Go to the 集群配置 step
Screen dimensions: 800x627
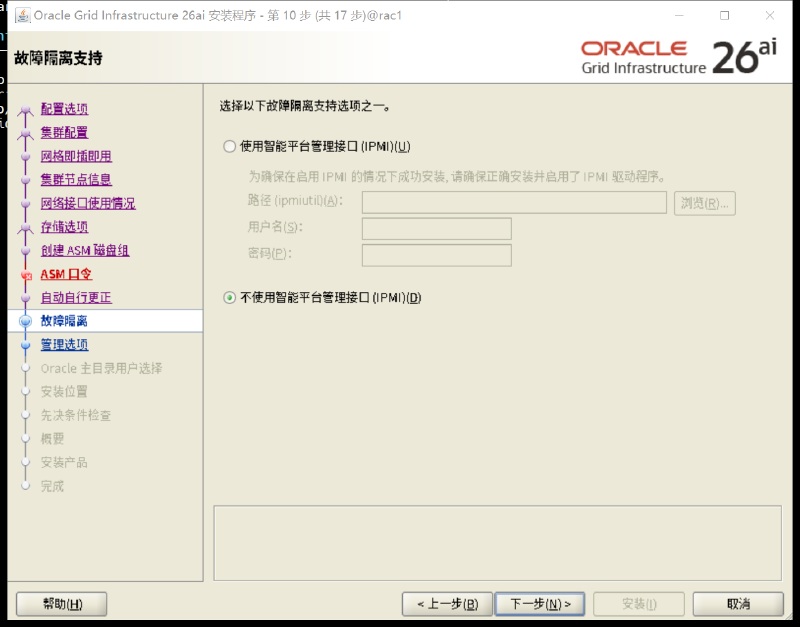tap(64, 133)
